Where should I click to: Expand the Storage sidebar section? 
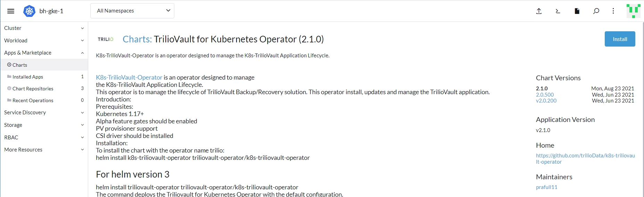click(44, 125)
